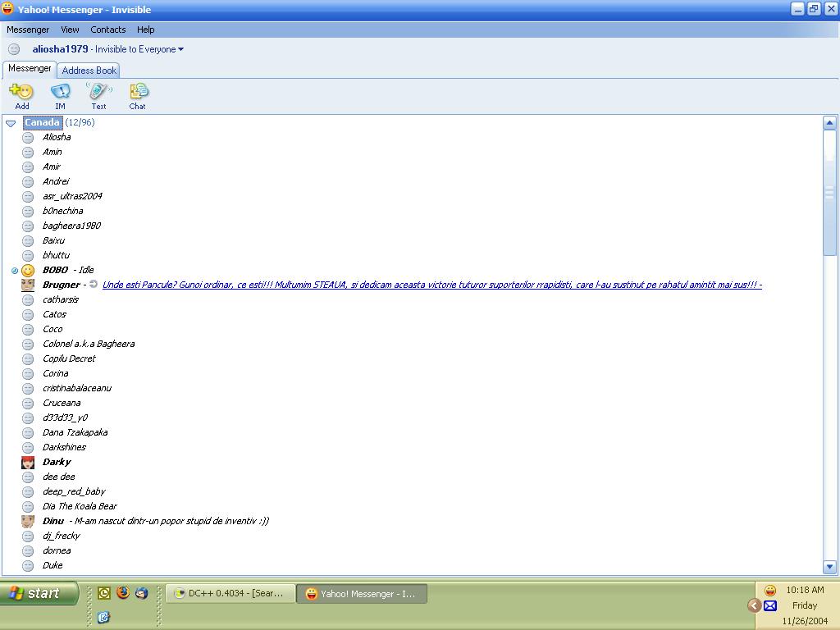
Task: Launch Firefox from the quick launch bar
Action: pos(123,592)
